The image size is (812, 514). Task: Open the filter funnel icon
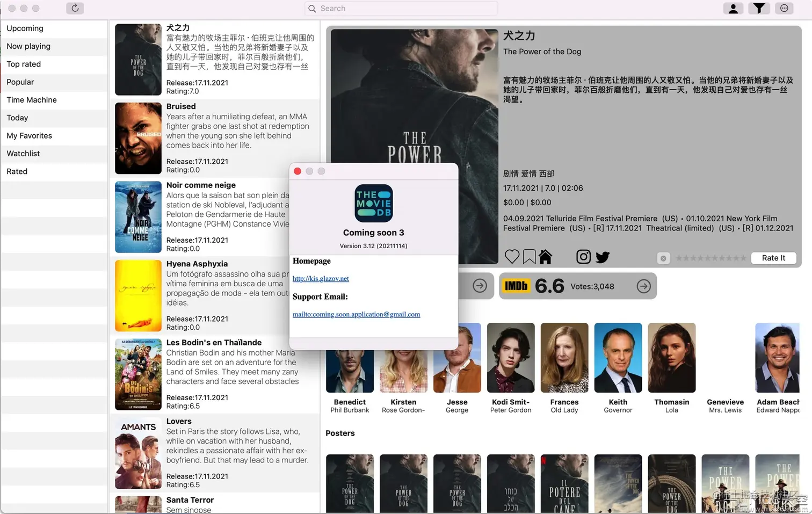pyautogui.click(x=759, y=8)
